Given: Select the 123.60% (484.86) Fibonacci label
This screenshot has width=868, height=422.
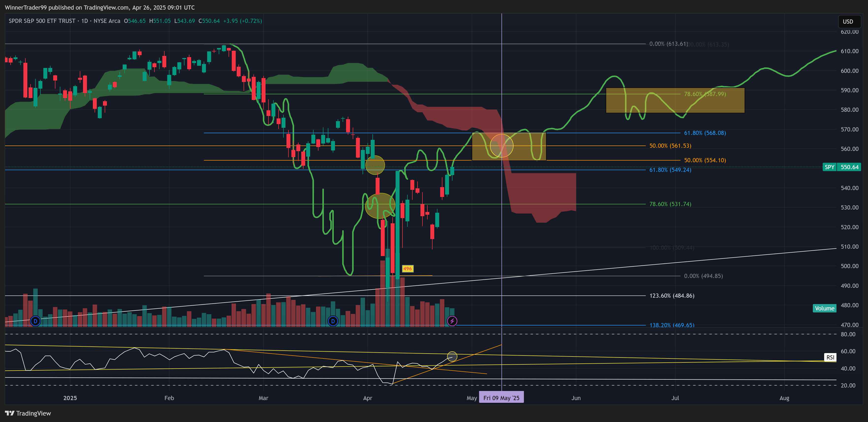Looking at the screenshot, I should pos(672,296).
